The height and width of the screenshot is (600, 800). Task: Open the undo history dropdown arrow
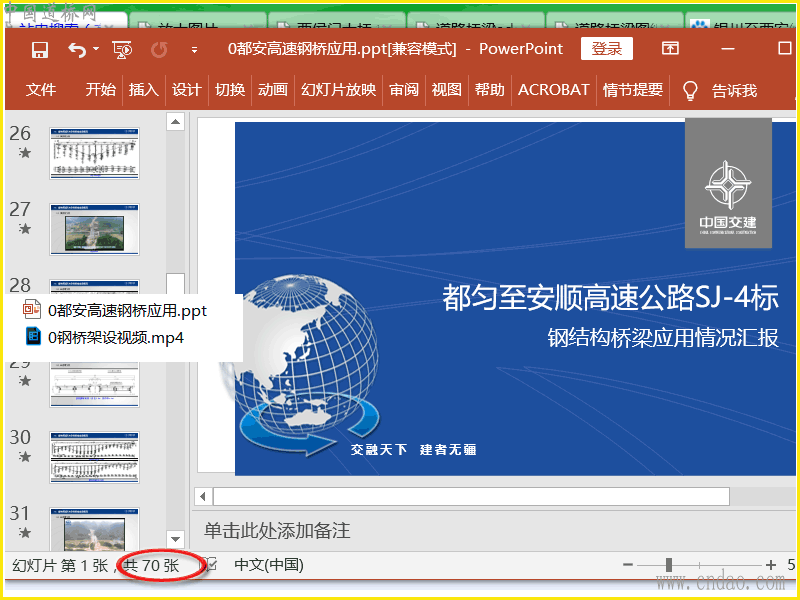[x=96, y=49]
